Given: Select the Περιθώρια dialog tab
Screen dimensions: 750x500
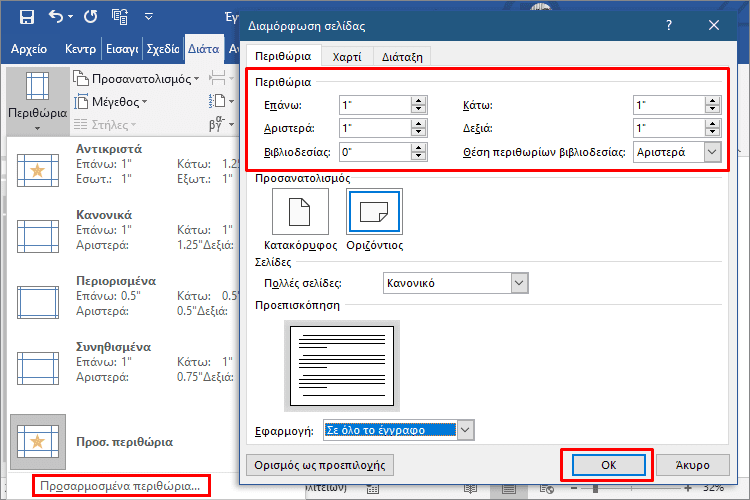Looking at the screenshot, I should coord(283,56).
